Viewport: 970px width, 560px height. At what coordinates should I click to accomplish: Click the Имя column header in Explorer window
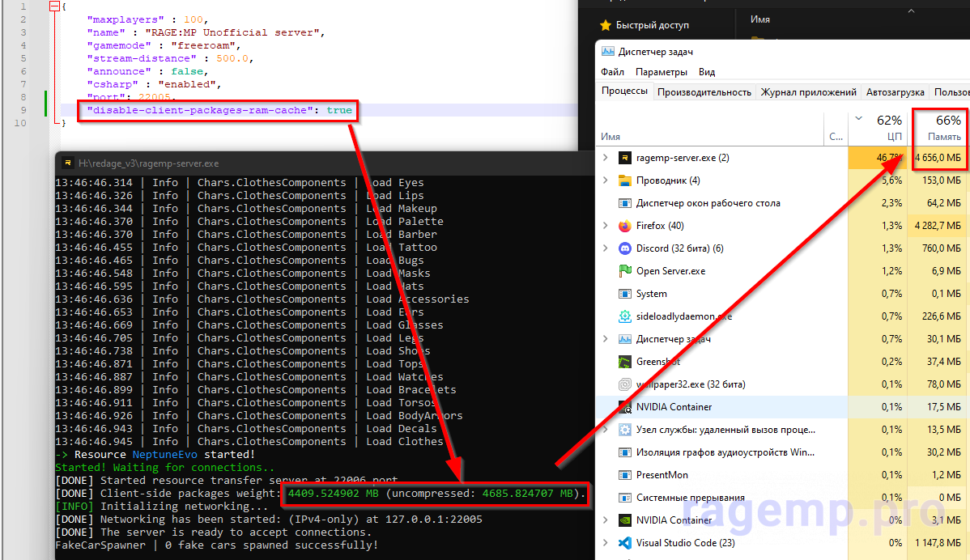[760, 19]
